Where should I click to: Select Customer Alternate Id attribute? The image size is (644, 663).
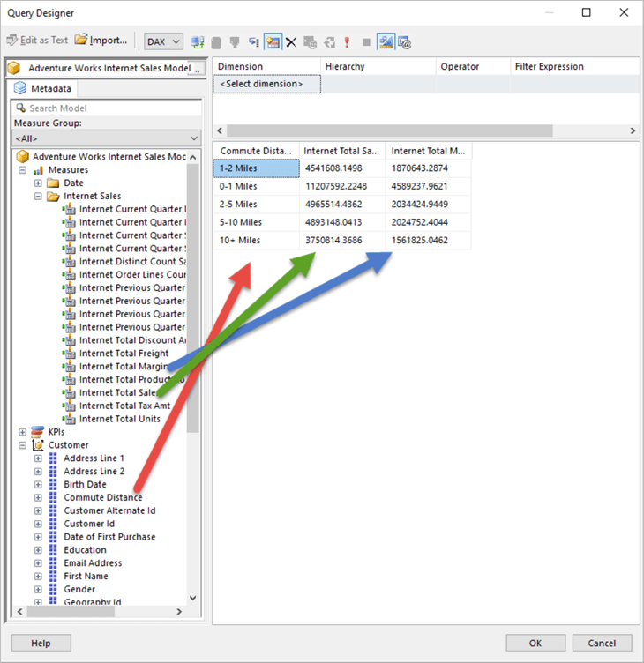point(109,510)
